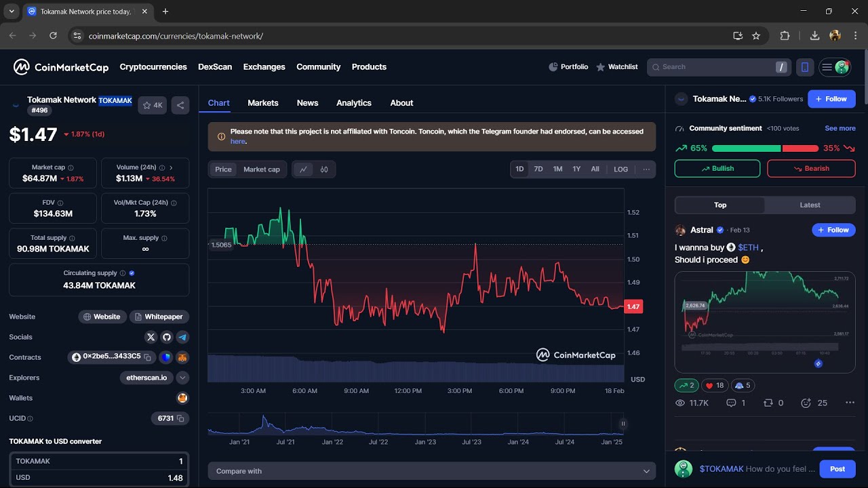Image resolution: width=868 pixels, height=488 pixels.
Task: Open Portfolio link
Action: pos(568,67)
